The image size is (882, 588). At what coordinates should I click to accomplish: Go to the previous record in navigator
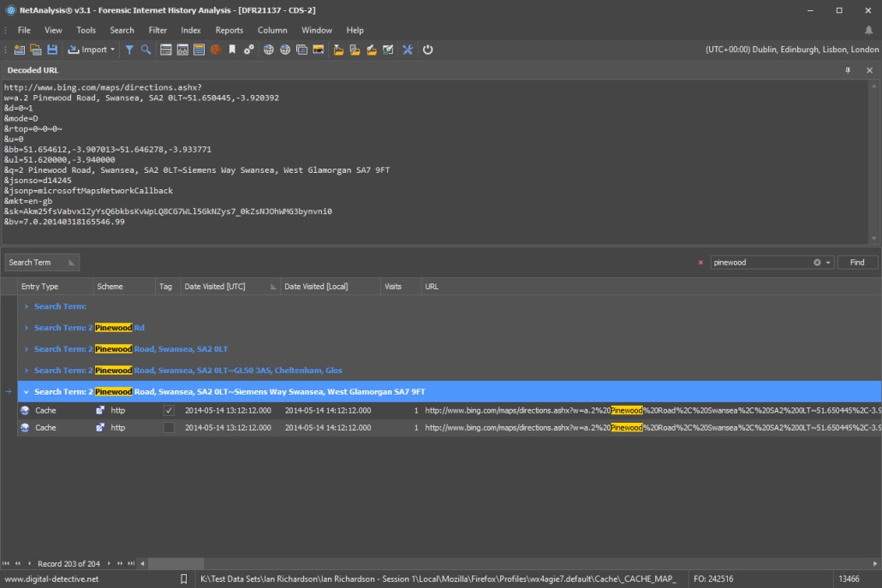tap(29, 563)
